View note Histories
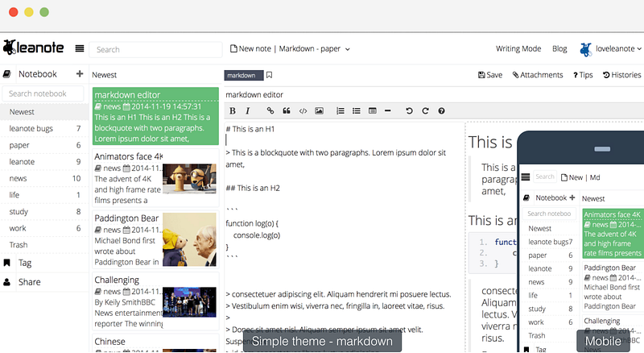 click(x=621, y=75)
